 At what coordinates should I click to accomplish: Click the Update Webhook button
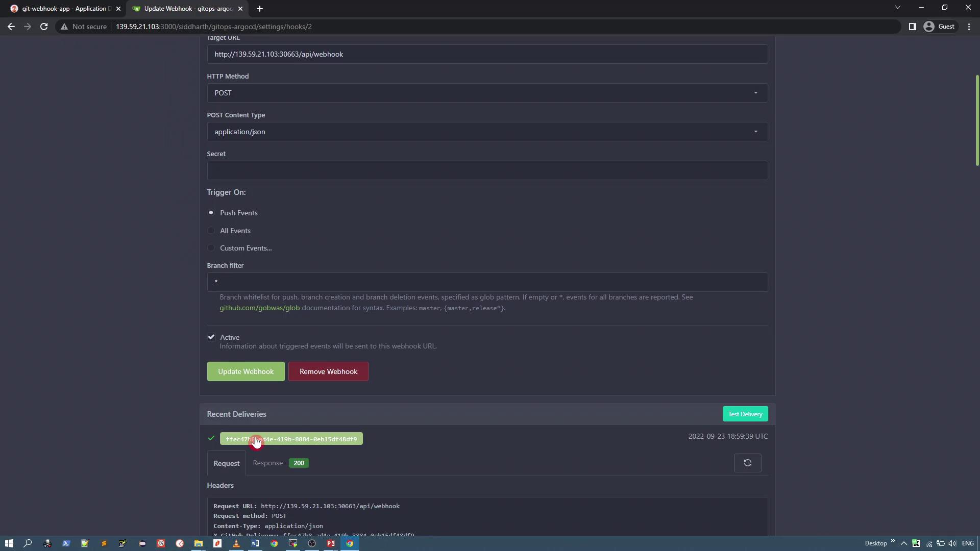coord(246,371)
